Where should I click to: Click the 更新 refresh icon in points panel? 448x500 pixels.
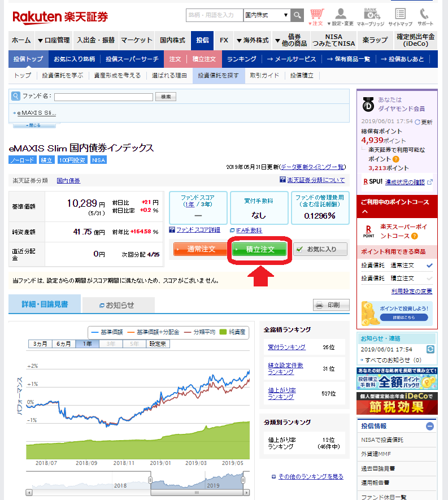point(417,122)
